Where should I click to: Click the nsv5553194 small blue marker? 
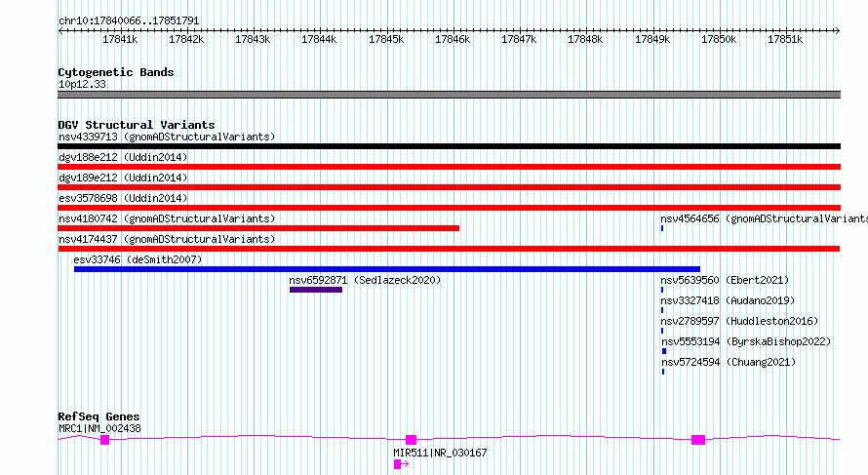(x=664, y=351)
